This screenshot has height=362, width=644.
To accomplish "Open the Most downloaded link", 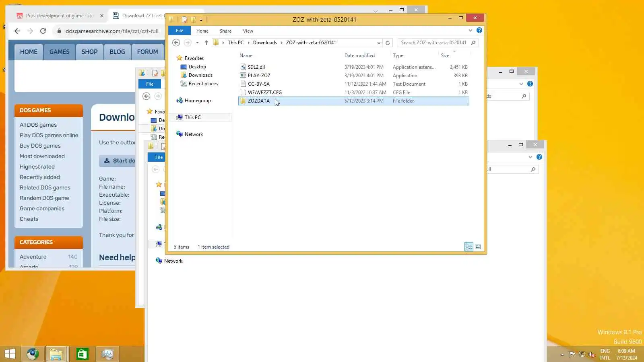I will coord(42,156).
